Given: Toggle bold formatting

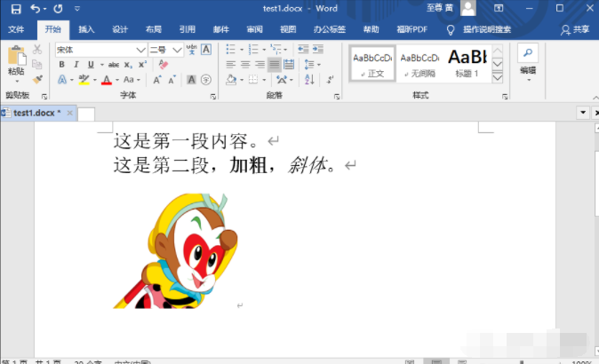Looking at the screenshot, I should click(61, 65).
